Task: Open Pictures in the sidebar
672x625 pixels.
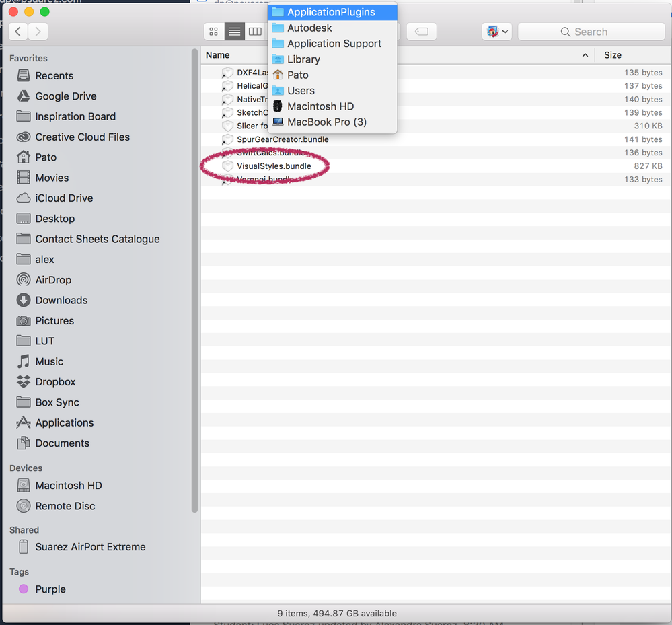Action: coord(45,321)
